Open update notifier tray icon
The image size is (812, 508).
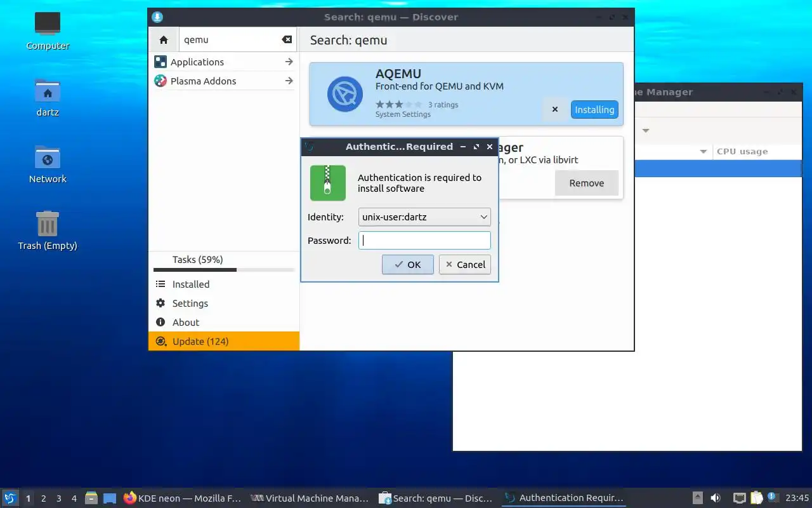click(773, 498)
